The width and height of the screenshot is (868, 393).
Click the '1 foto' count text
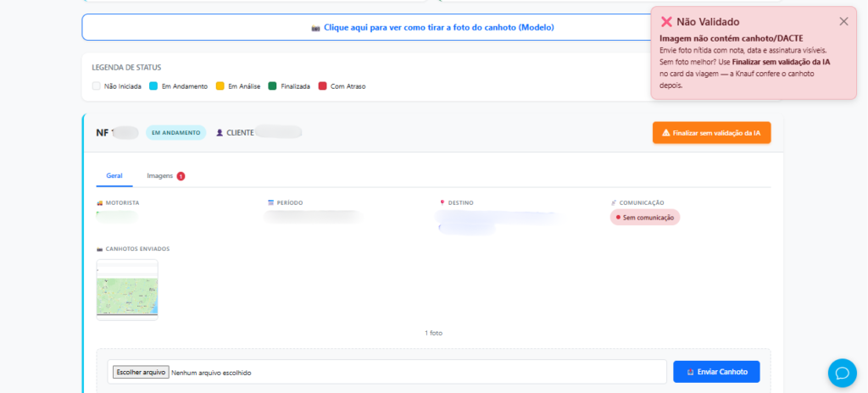click(433, 333)
